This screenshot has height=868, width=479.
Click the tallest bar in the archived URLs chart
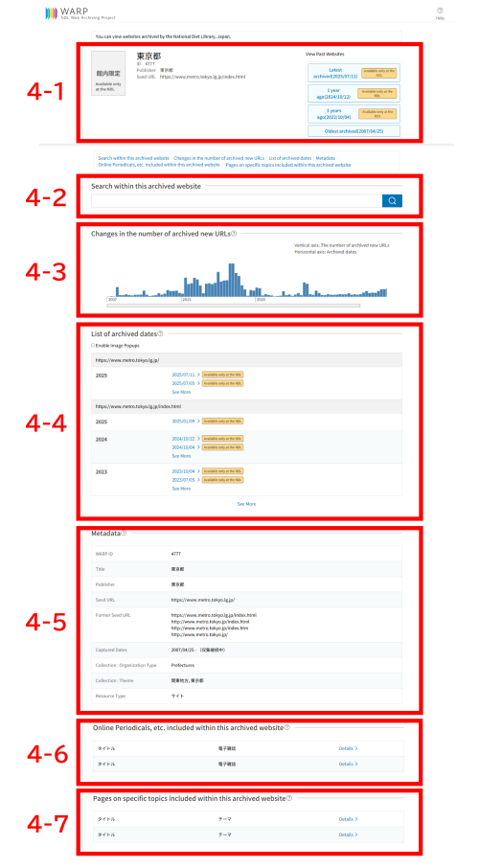click(x=232, y=280)
